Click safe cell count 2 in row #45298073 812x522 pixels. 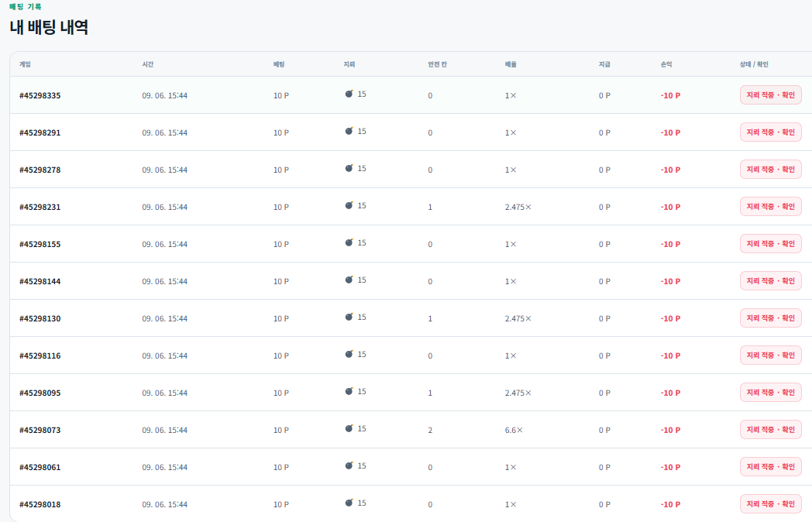(430, 431)
